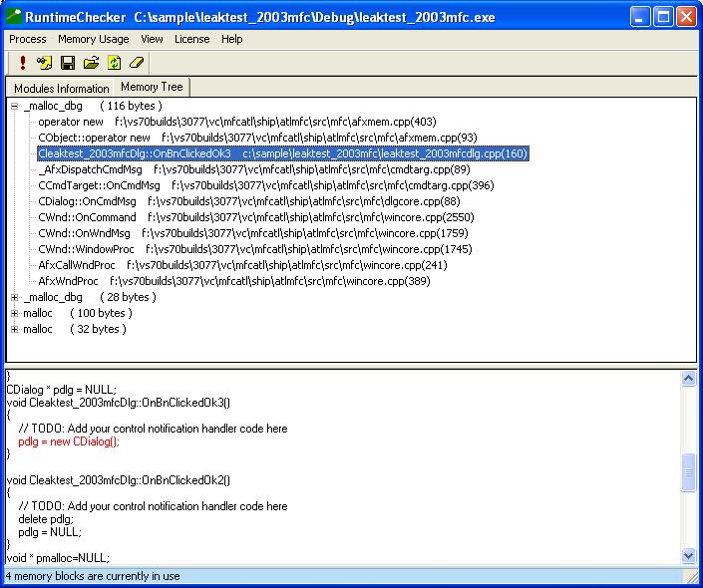This screenshot has height=588, width=703.
Task: Click the 'void * pmalloc=NULL;' source line
Action: coord(58,558)
